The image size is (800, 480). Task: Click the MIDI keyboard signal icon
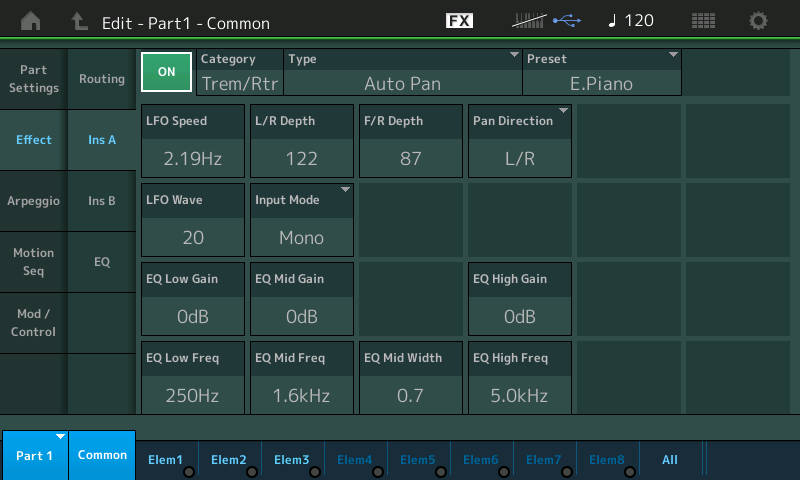[x=527, y=21]
